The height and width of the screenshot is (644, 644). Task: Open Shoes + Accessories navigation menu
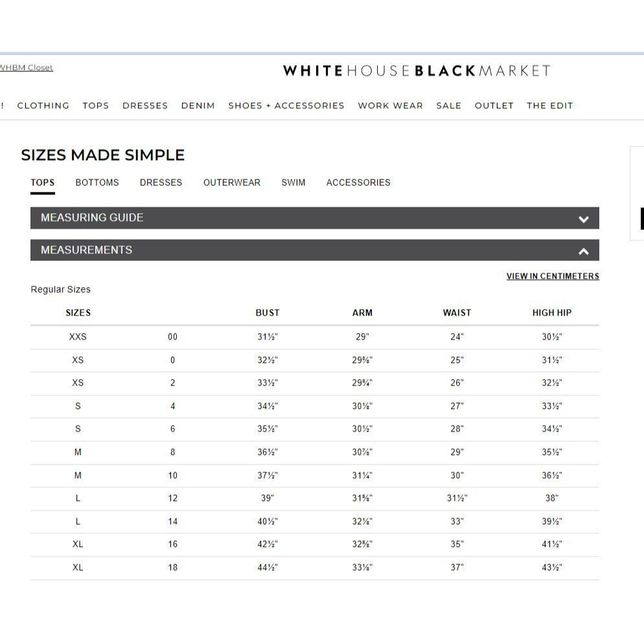click(286, 106)
